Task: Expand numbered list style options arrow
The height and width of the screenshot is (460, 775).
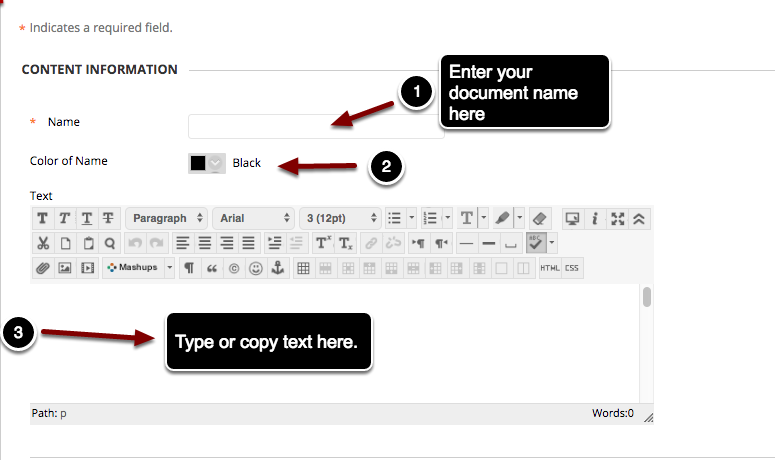Action: [x=447, y=218]
